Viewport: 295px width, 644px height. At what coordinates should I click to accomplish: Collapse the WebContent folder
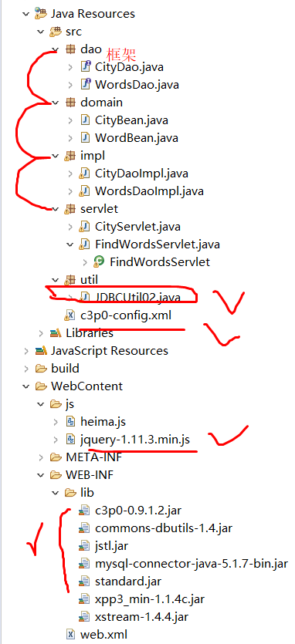pyautogui.click(x=26, y=386)
